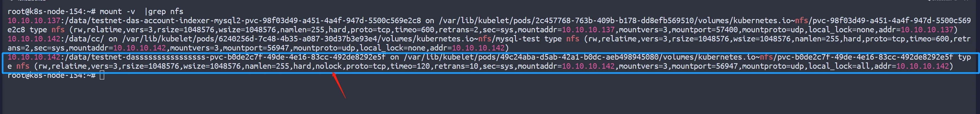Click the testnet-dassssssssssssssss path in highlighted entry
The height and width of the screenshot is (114, 980).
225,57
